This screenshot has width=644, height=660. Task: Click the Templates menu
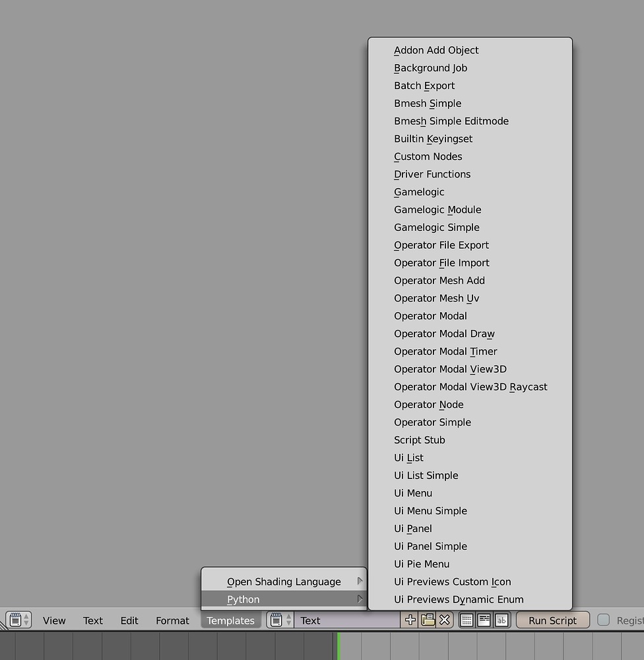pyautogui.click(x=231, y=620)
